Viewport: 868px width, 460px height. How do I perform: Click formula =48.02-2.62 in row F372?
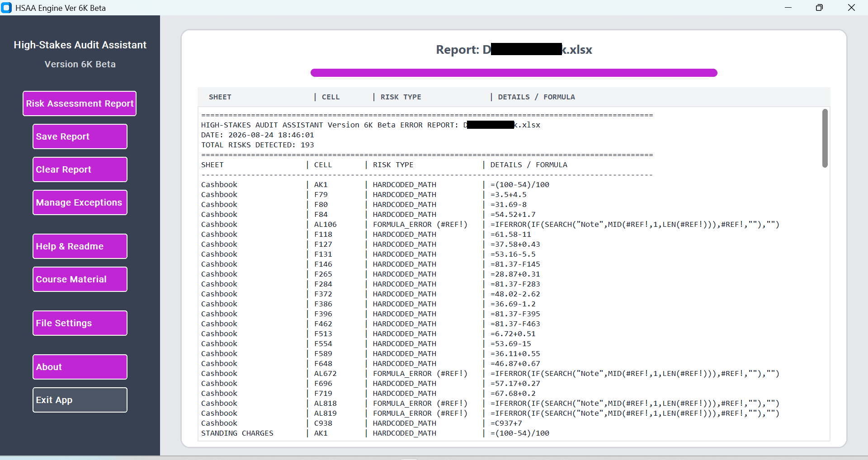[515, 294]
